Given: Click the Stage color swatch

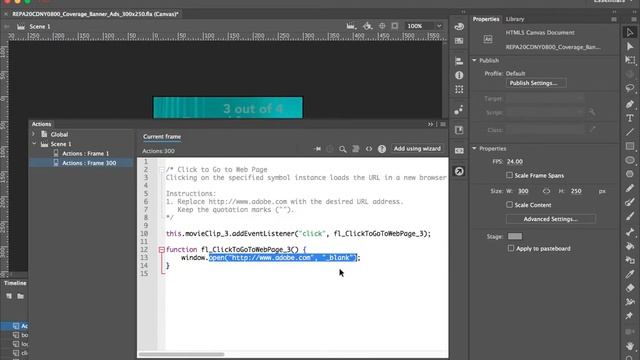Looking at the screenshot, I should 515,236.
